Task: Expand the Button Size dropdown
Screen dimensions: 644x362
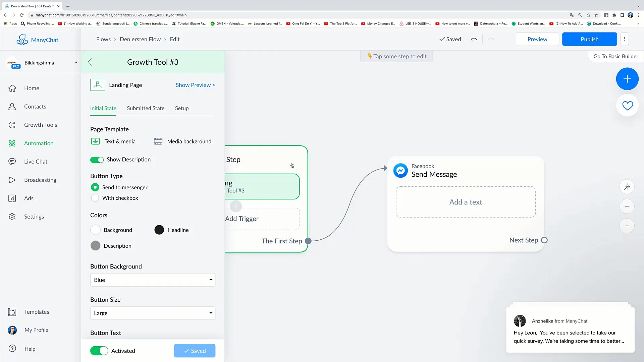Action: [153, 313]
